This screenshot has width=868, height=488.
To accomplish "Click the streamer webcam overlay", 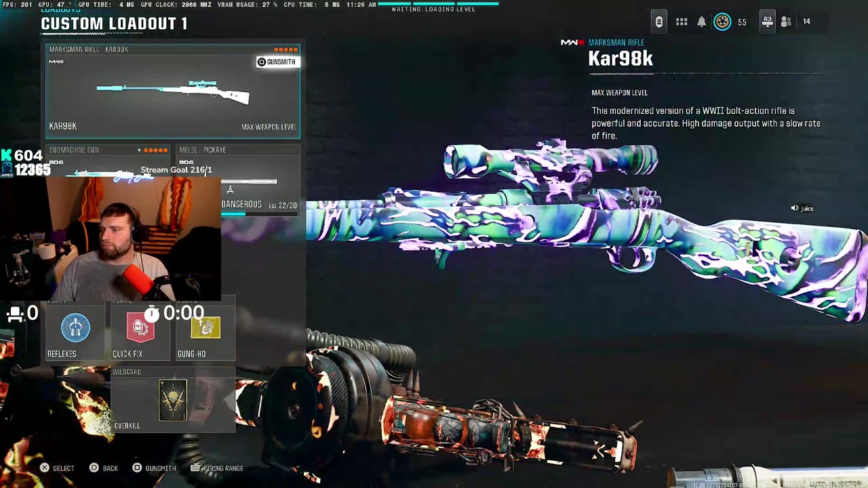I will pyautogui.click(x=111, y=239).
